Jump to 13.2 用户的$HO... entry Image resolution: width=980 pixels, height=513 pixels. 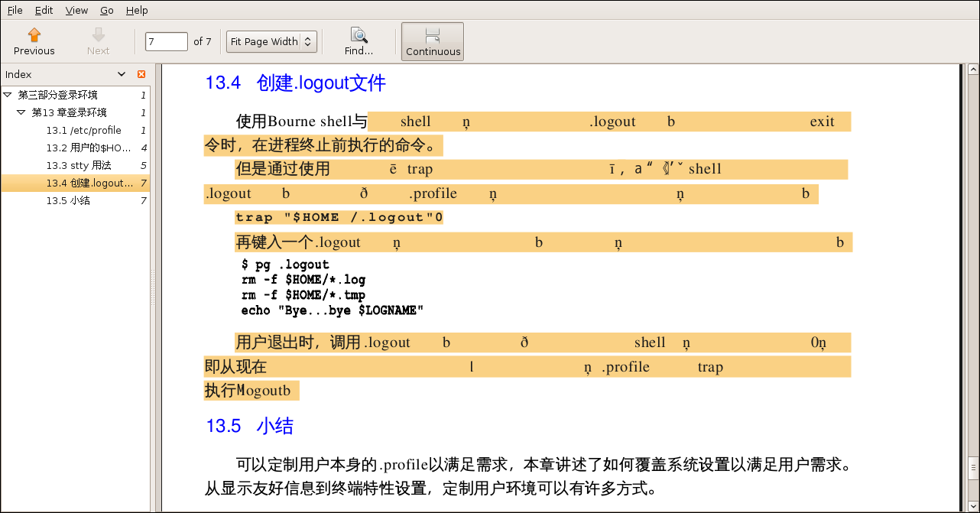point(89,148)
